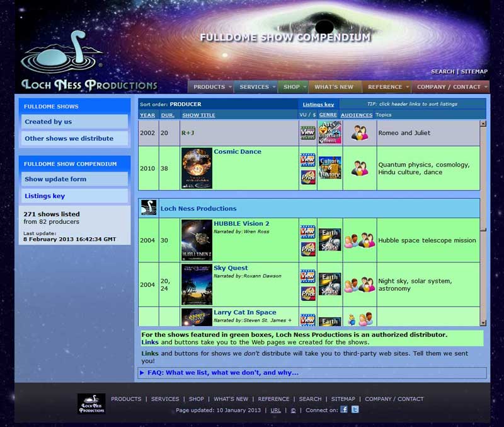Image resolution: width=504 pixels, height=427 pixels.
Task: Click COMPANY / CONTACT in footer navigation
Action: tap(394, 399)
